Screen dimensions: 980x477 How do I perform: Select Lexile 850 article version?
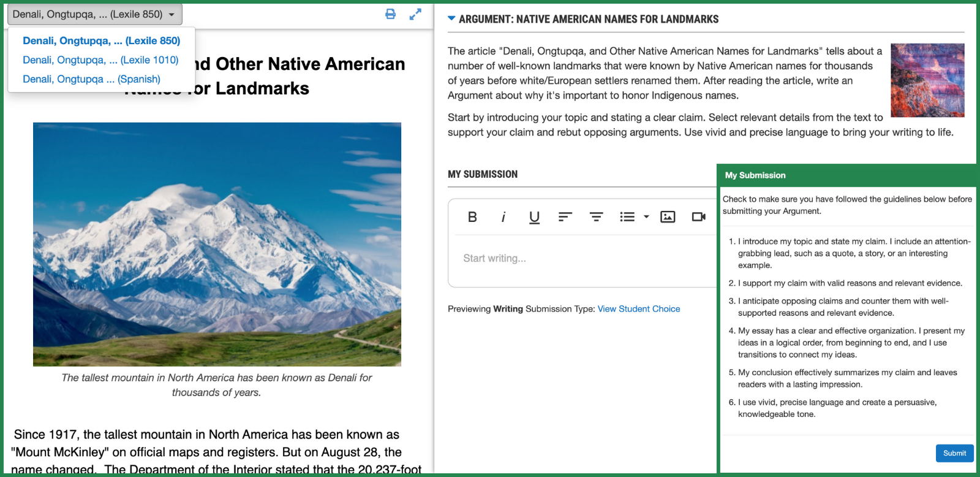coord(102,40)
